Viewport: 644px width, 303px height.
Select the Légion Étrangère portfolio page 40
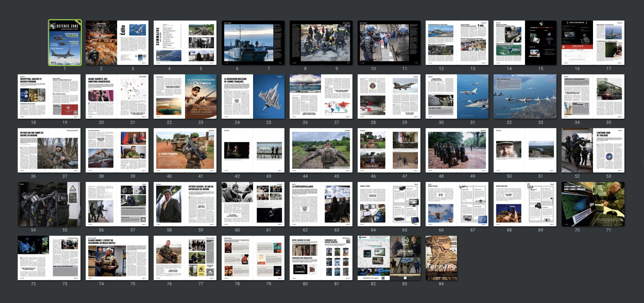tap(169, 150)
